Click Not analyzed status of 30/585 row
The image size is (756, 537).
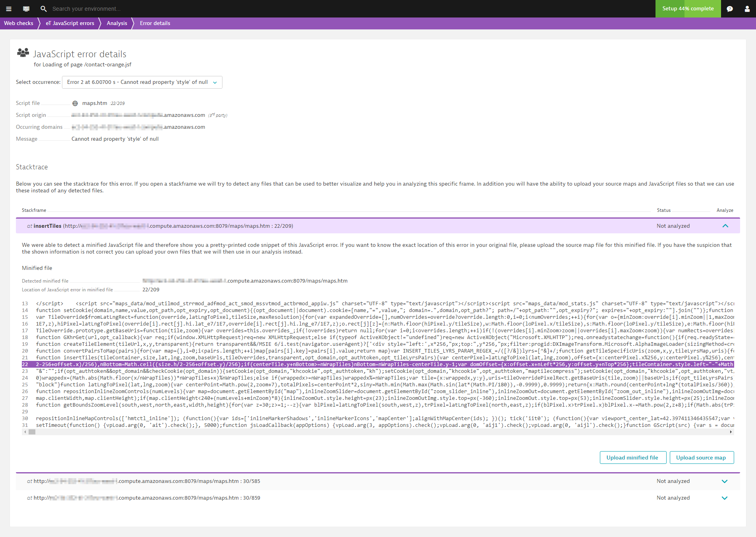[673, 481]
